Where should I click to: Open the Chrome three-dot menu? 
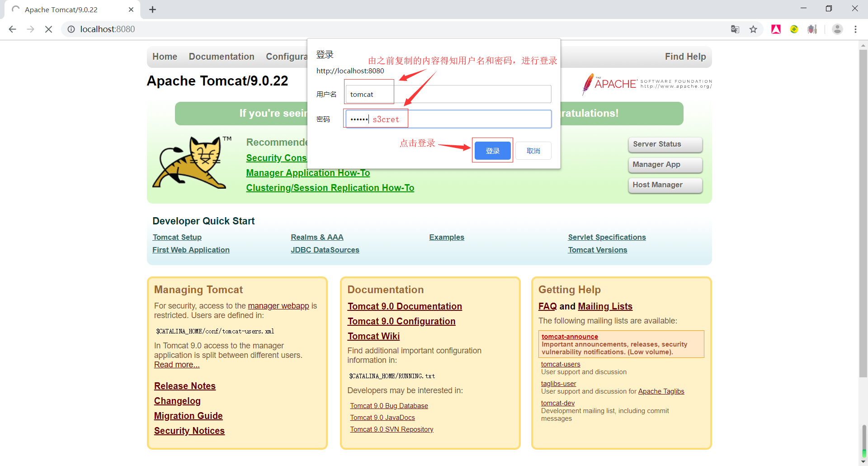tap(855, 29)
